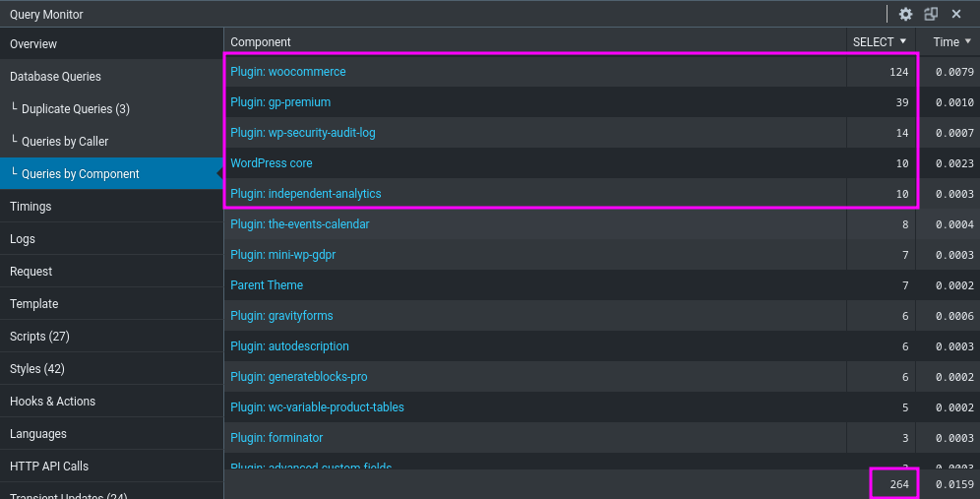The image size is (980, 499).
Task: Click Plugin: independent-analytics link
Action: click(x=306, y=194)
